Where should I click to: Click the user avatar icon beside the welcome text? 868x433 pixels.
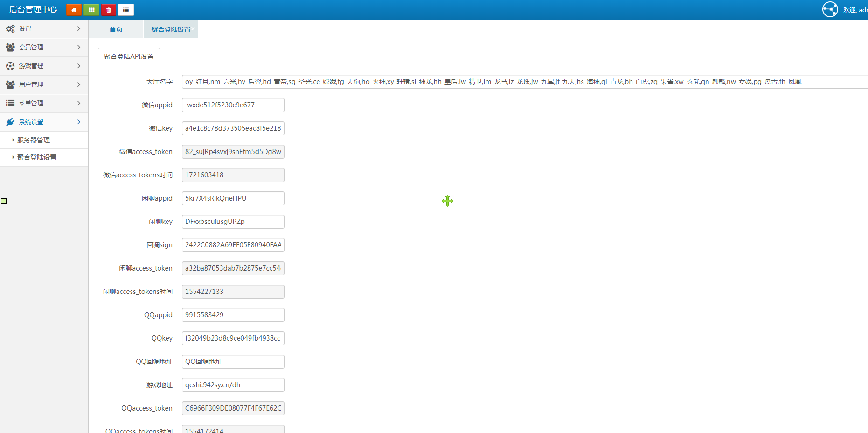[x=830, y=9]
